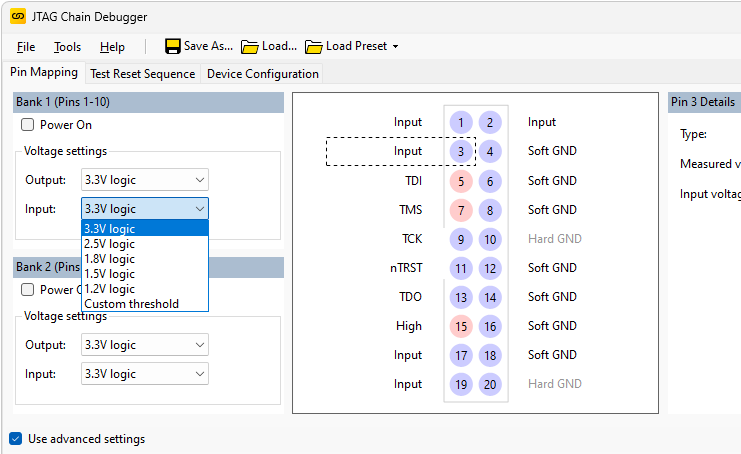Open the Test Reset Sequence tab
741x454 pixels.
[142, 74]
